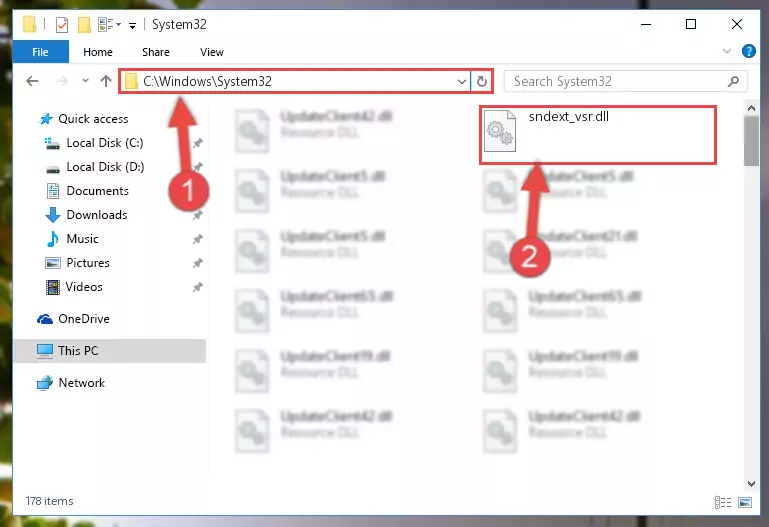This screenshot has width=769, height=527.
Task: Click the pin icon beside Pictures
Action: (x=197, y=263)
